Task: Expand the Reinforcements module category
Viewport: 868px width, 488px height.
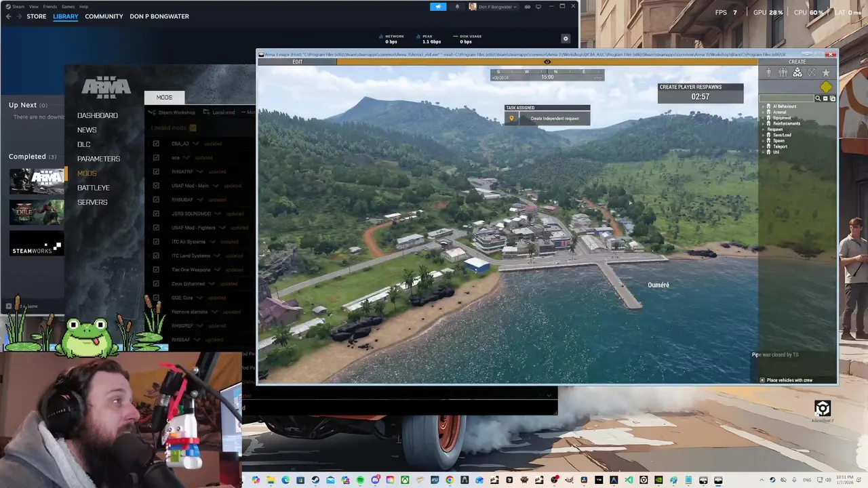Action: click(x=763, y=123)
